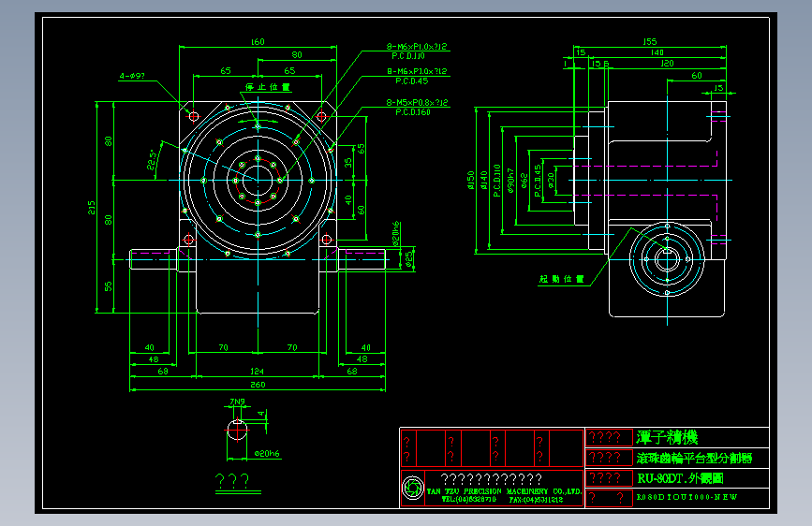Click the ø62 diameter label
812x526 pixels.
pos(524,180)
